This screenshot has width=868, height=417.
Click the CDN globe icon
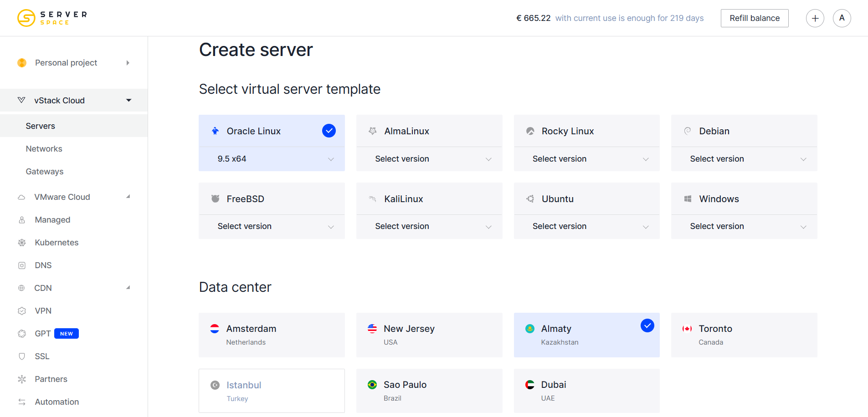point(21,288)
